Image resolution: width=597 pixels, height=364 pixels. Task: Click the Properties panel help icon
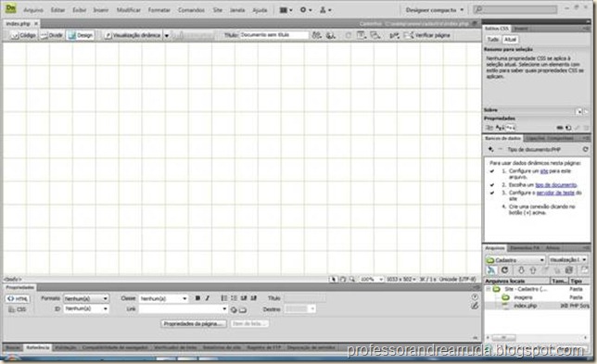click(475, 296)
